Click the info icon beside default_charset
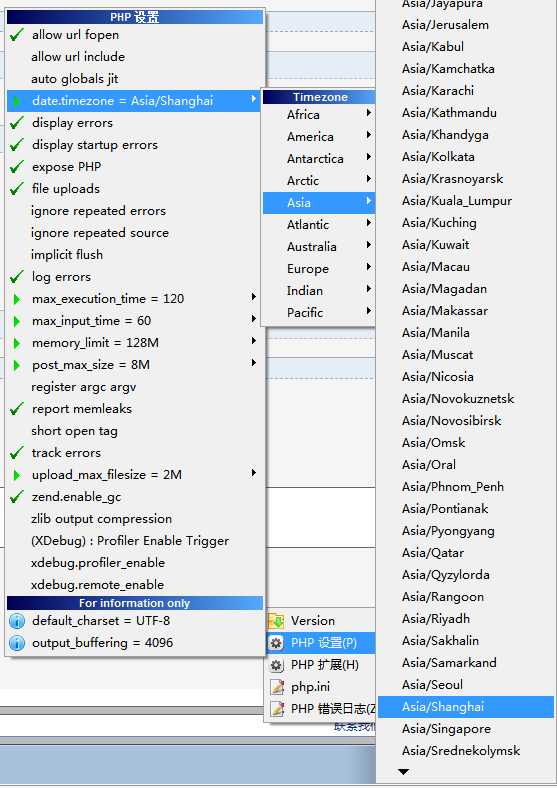 (x=17, y=621)
